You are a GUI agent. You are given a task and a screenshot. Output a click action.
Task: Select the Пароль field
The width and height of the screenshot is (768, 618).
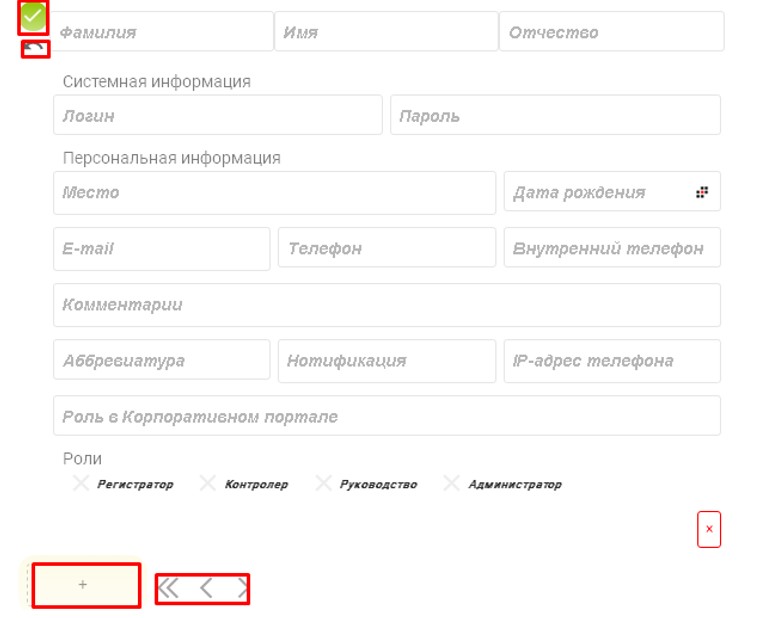555,115
